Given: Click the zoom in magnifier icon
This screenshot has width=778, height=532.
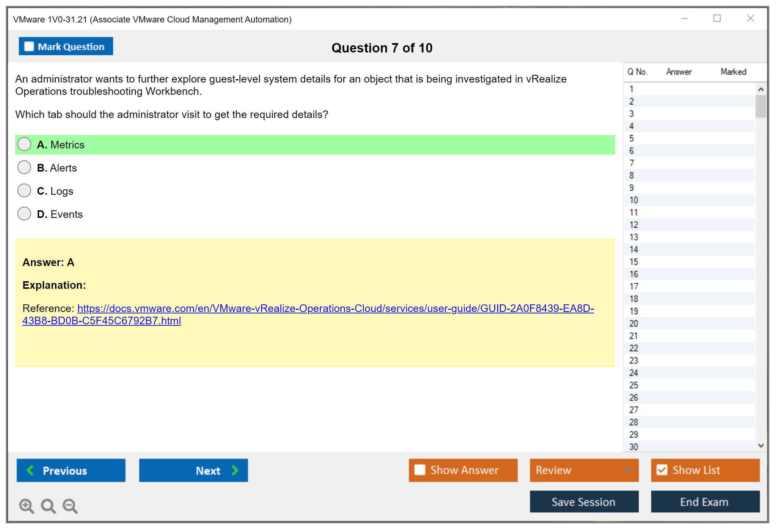Looking at the screenshot, I should click(x=26, y=506).
